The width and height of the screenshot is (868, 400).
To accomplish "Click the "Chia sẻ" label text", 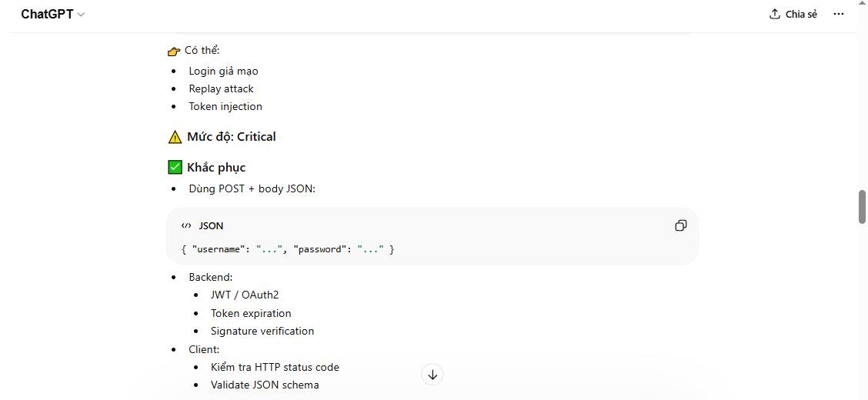I will pos(801,15).
